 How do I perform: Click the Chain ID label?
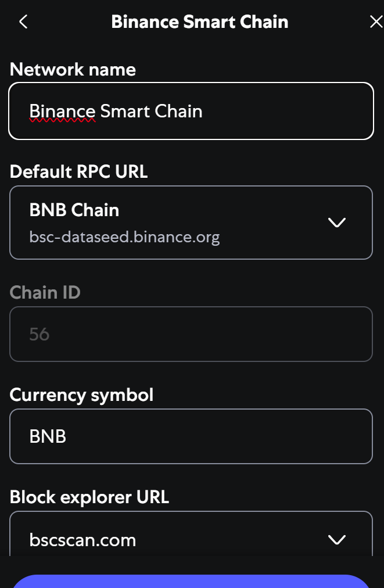pyautogui.click(x=45, y=292)
